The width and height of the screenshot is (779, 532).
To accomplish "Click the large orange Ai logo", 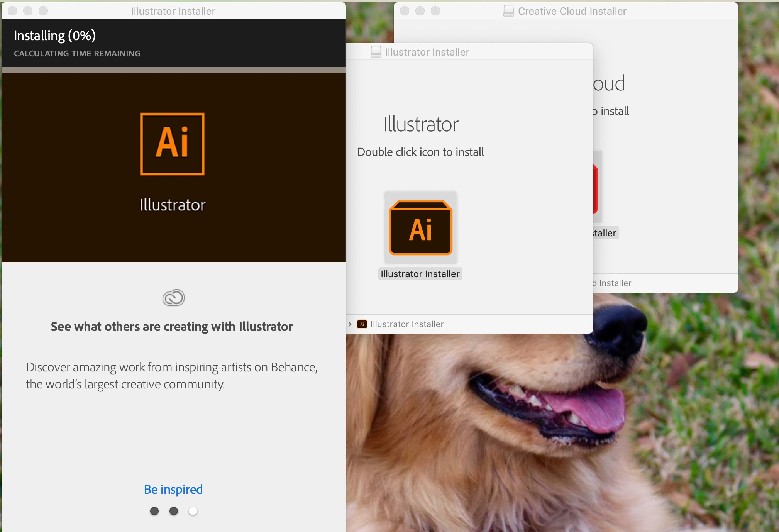I will (172, 144).
